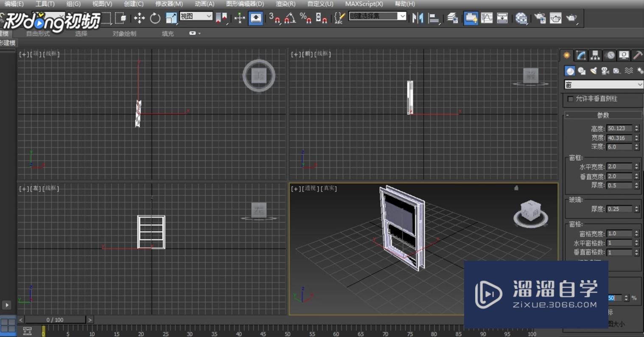
Task: Open the 修改器(M) menu
Action: (169, 4)
